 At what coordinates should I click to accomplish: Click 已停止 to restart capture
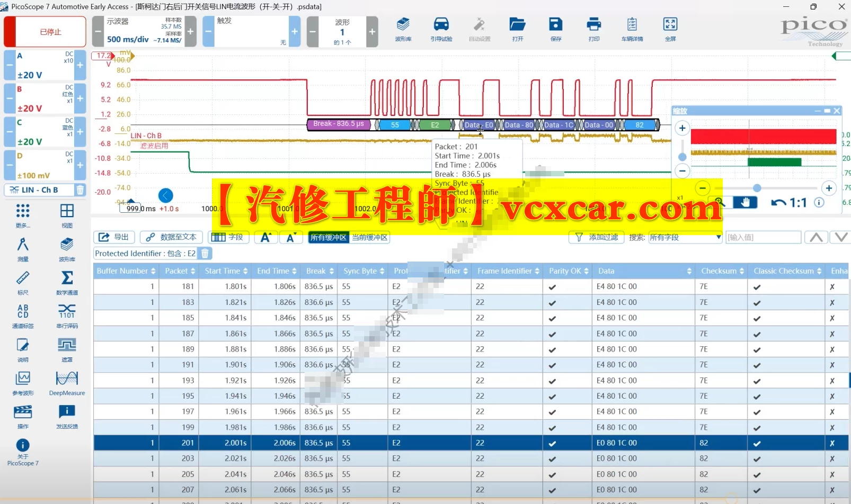coord(45,31)
